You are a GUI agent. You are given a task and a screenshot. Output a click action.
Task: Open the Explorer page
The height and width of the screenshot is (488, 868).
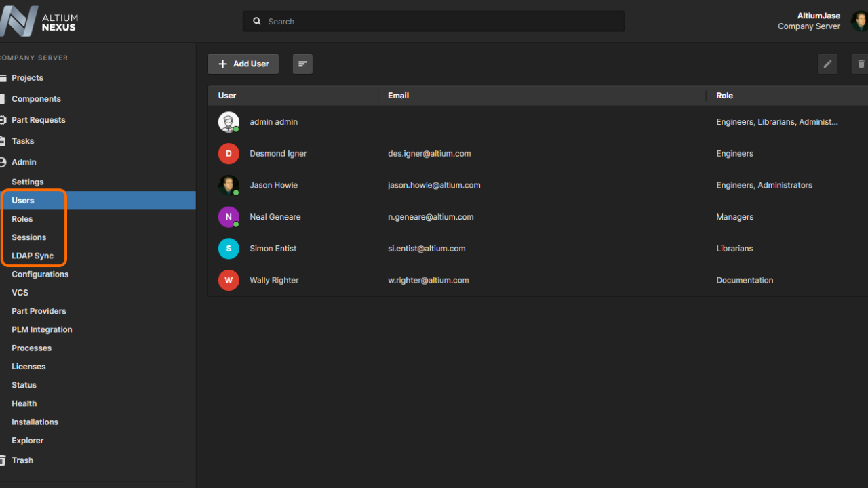pyautogui.click(x=27, y=441)
